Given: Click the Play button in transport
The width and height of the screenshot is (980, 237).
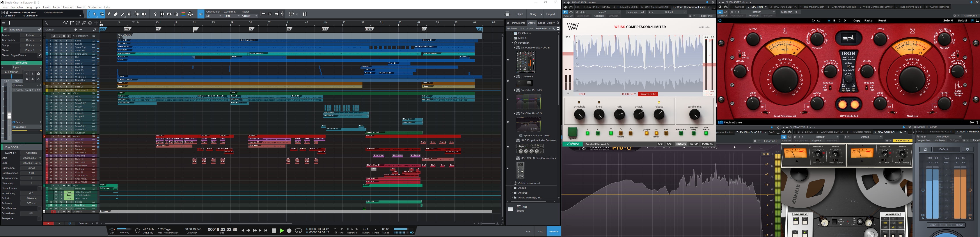Looking at the screenshot, I should pyautogui.click(x=282, y=231).
